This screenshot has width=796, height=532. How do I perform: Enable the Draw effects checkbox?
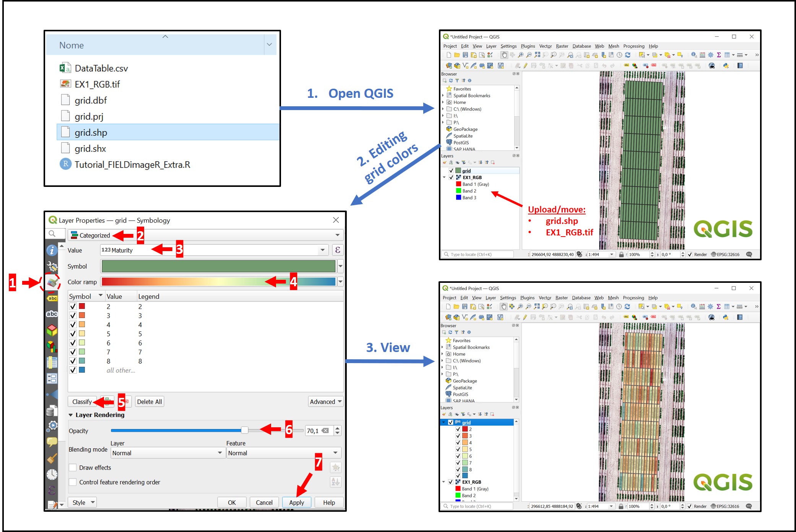[73, 467]
